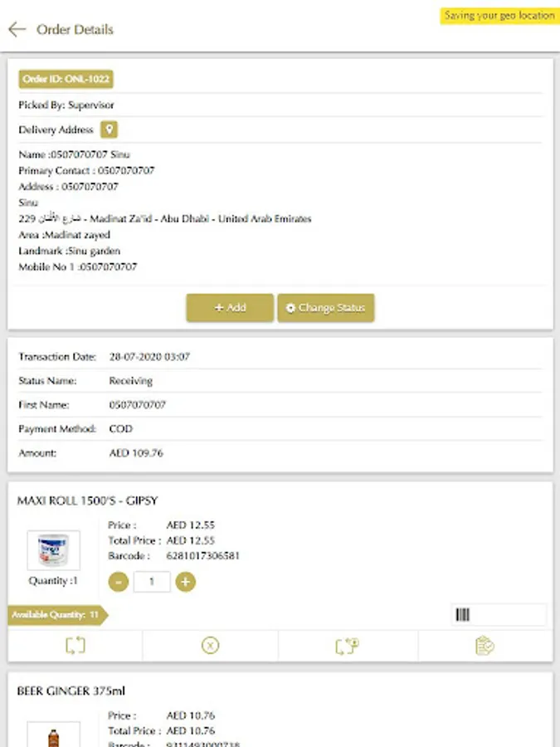
Task: Tap the replace item arrows icon
Action: [x=75, y=645]
